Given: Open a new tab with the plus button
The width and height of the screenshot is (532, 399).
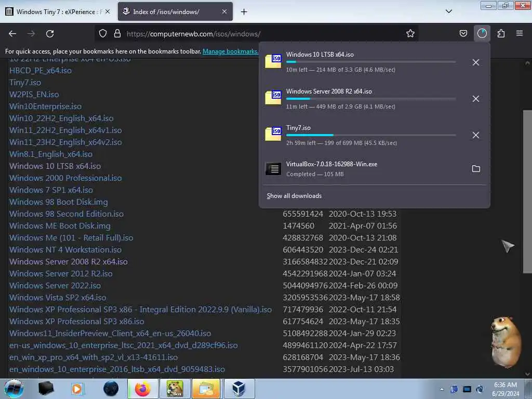Looking at the screenshot, I should tap(244, 12).
